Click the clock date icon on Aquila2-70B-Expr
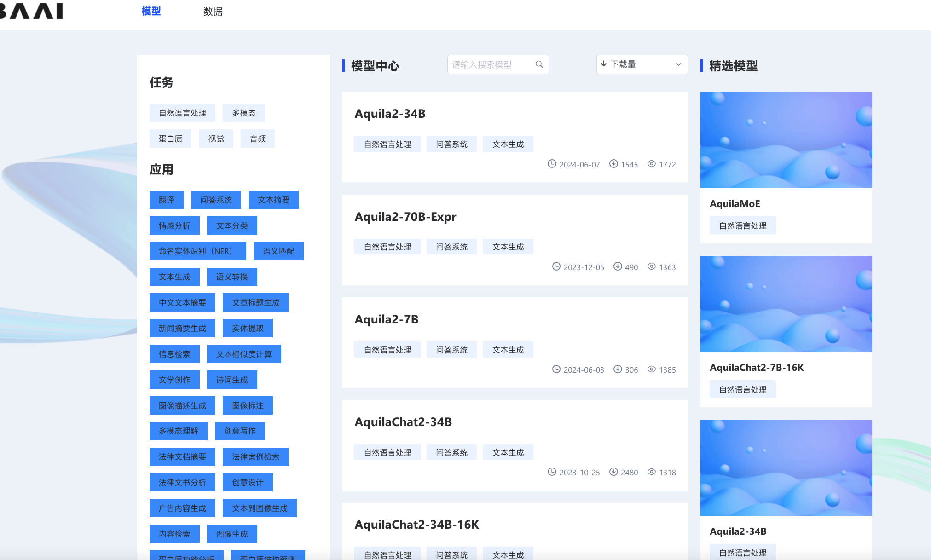This screenshot has height=560, width=931. pyautogui.click(x=556, y=266)
